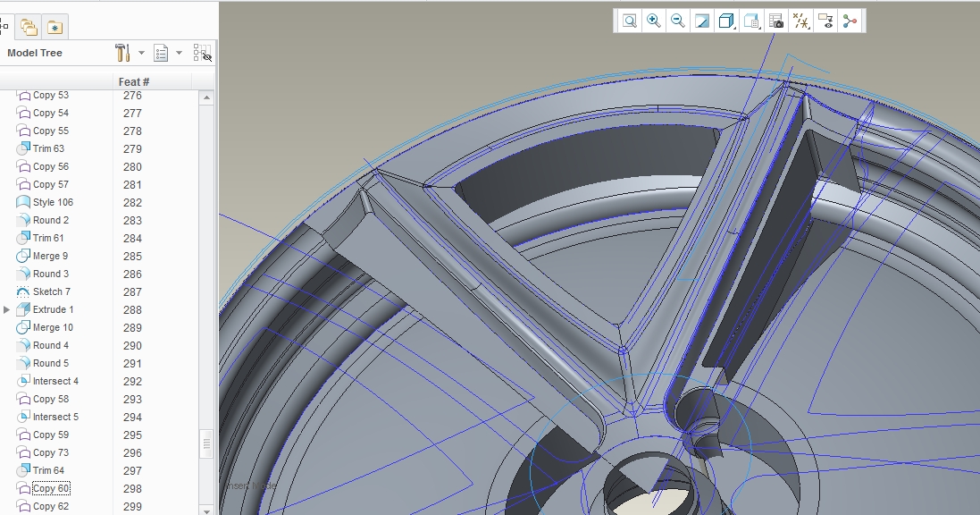Open the Saved Orientations dropdown

[x=752, y=21]
